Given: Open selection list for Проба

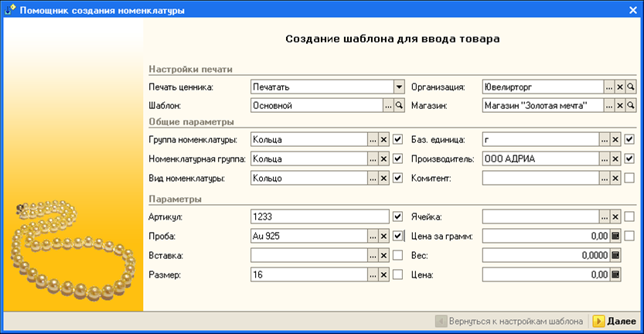Looking at the screenshot, I should click(373, 237).
